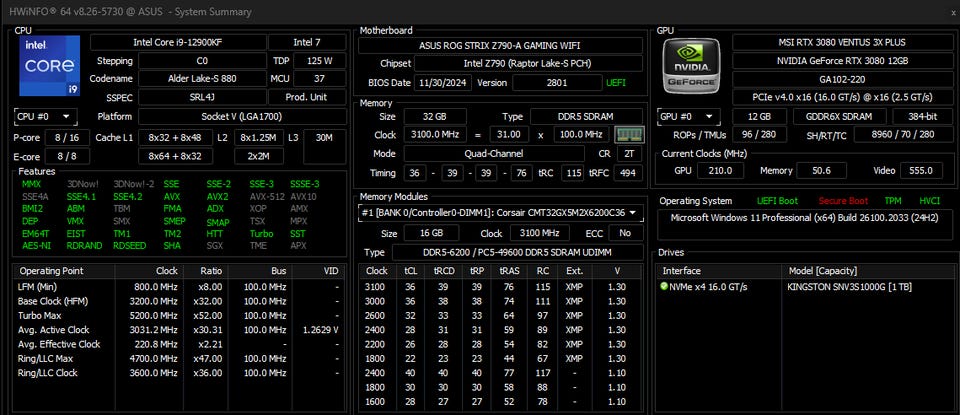This screenshot has width=960, height=415.
Task: Click the Ring/LLC Max row
Action: 179,358
